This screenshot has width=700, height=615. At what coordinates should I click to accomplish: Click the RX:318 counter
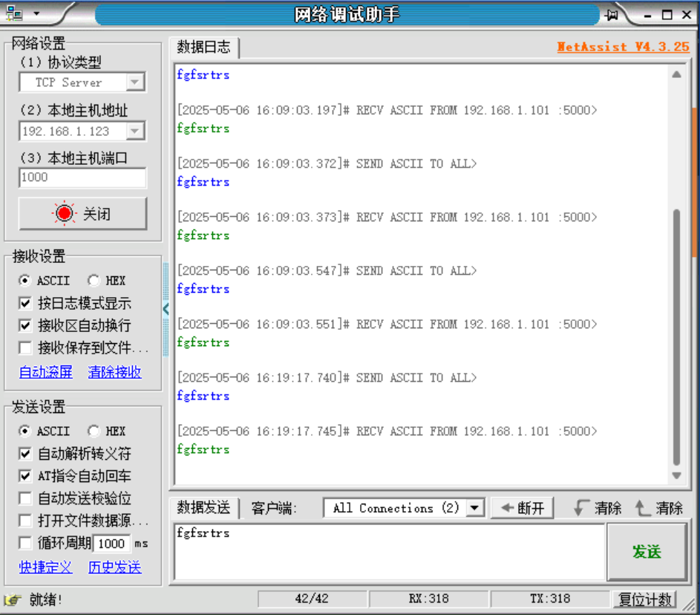click(428, 599)
